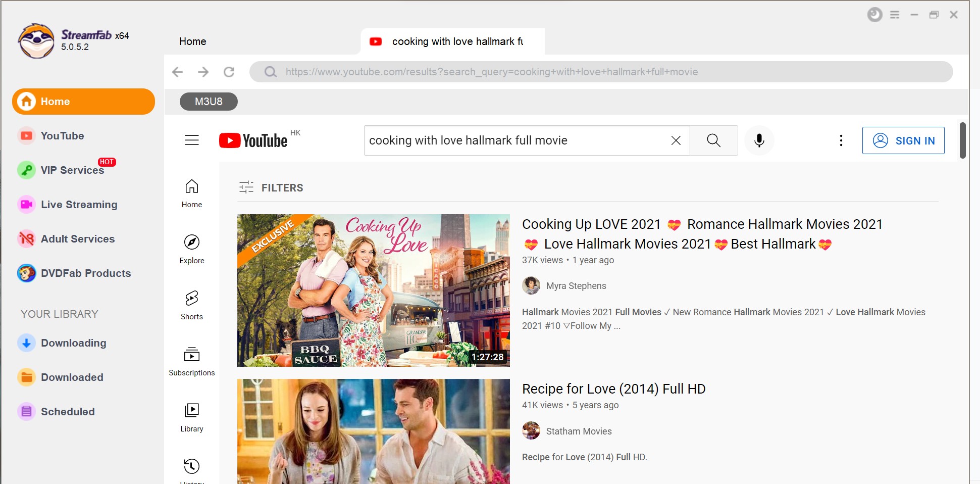Select Live Streaming in the left panel
This screenshot has width=980, height=484.
78,204
